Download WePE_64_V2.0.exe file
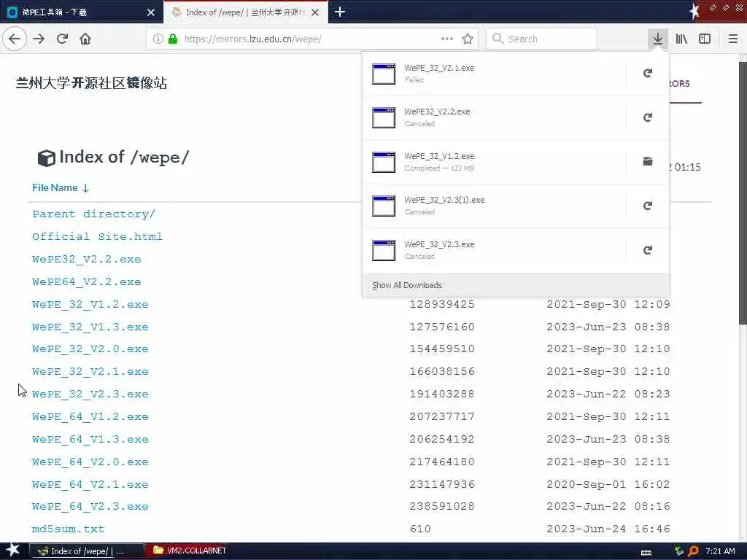The width and height of the screenshot is (747, 560). pyautogui.click(x=90, y=462)
